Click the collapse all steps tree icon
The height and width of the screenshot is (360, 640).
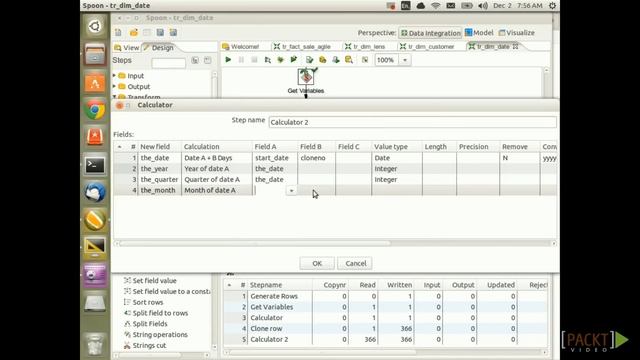click(x=208, y=60)
